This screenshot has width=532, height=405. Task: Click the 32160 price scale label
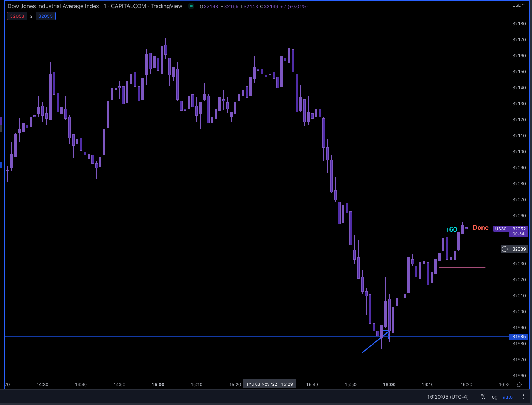[x=519, y=56]
